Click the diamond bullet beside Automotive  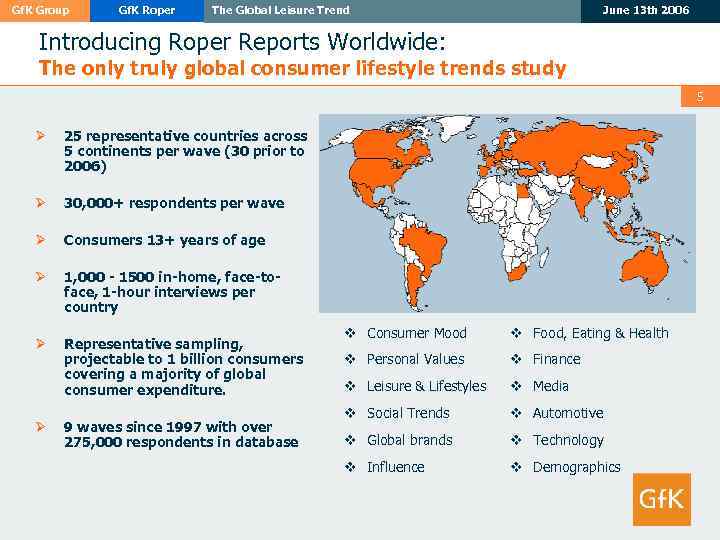coord(517,413)
